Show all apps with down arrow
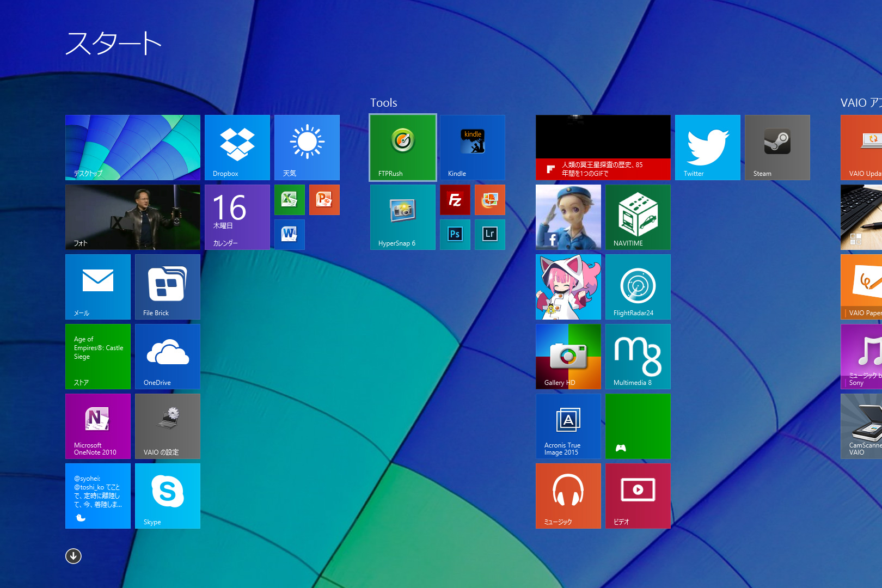The height and width of the screenshot is (588, 882). coord(73,556)
